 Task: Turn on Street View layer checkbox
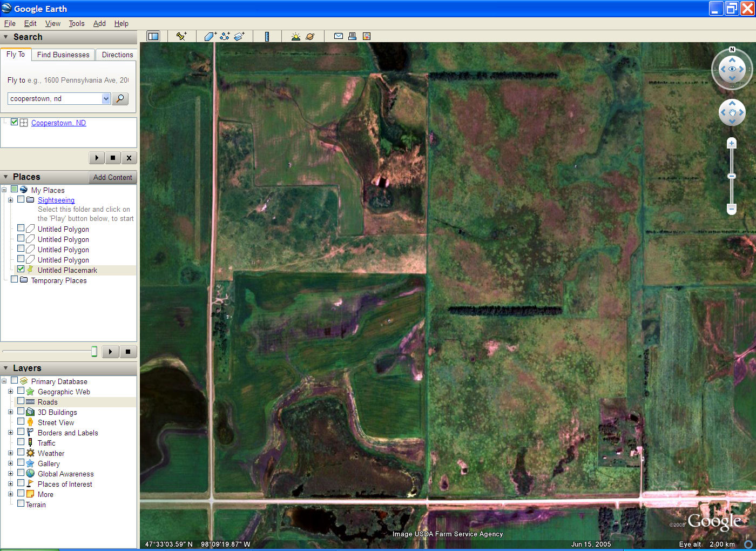pos(21,421)
